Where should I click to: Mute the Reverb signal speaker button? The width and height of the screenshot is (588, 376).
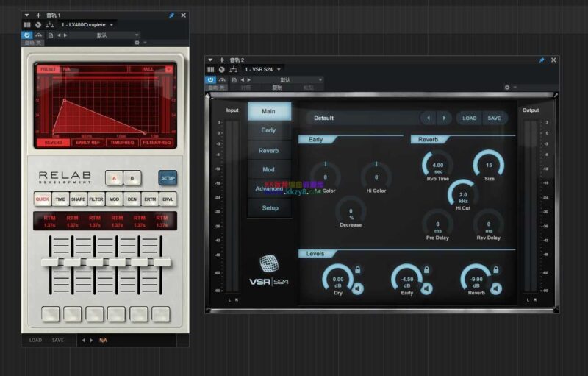pyautogui.click(x=496, y=288)
